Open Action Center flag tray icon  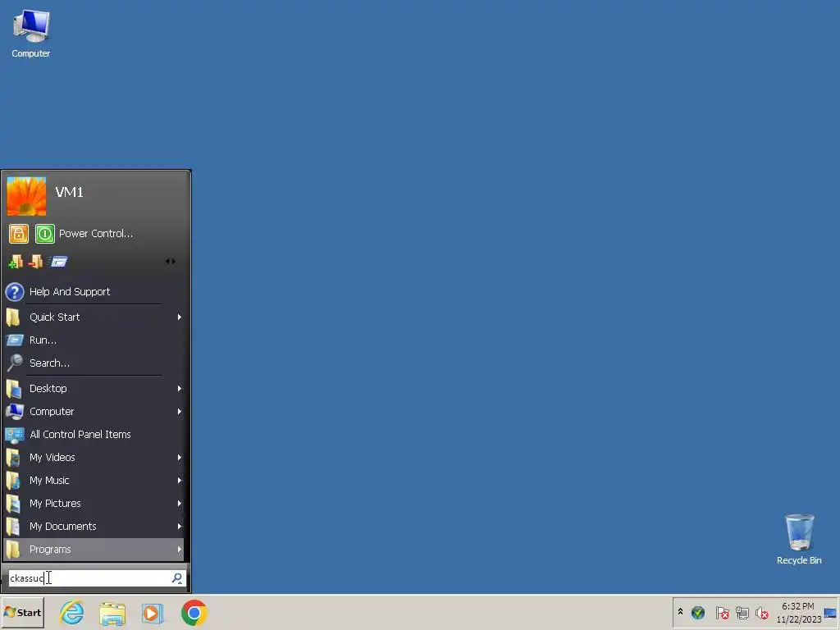pos(722,612)
